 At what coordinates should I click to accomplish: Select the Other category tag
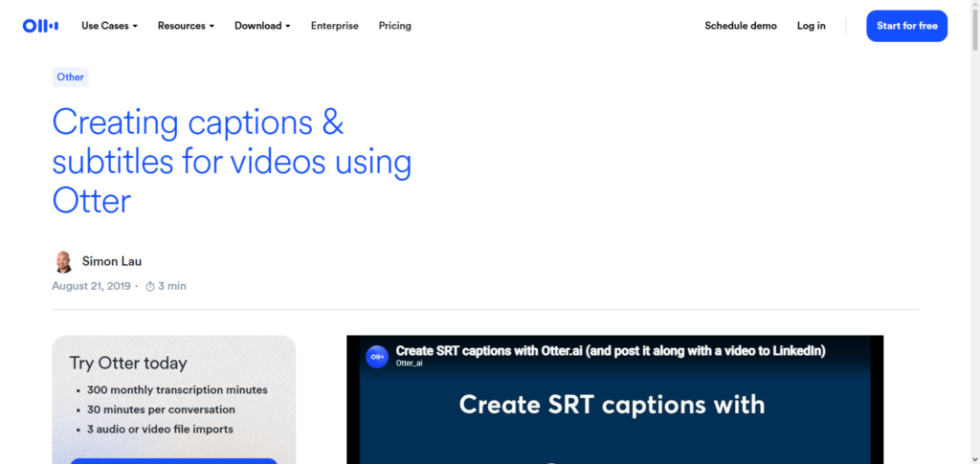click(x=70, y=77)
